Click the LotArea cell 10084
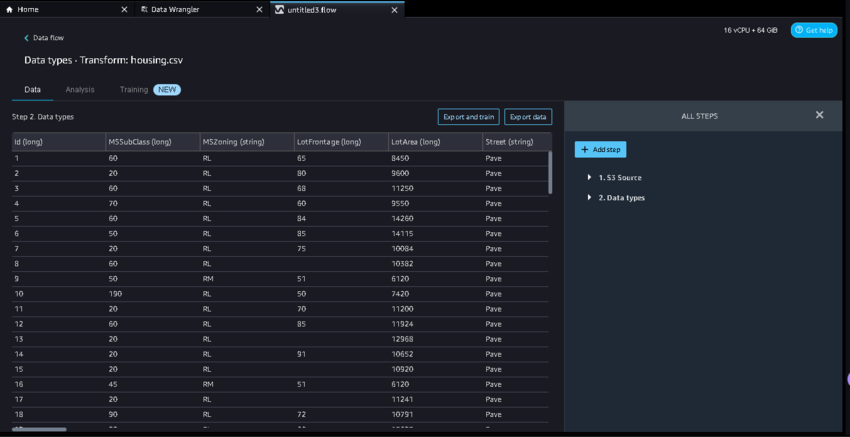The height and width of the screenshot is (437, 850). (401, 249)
